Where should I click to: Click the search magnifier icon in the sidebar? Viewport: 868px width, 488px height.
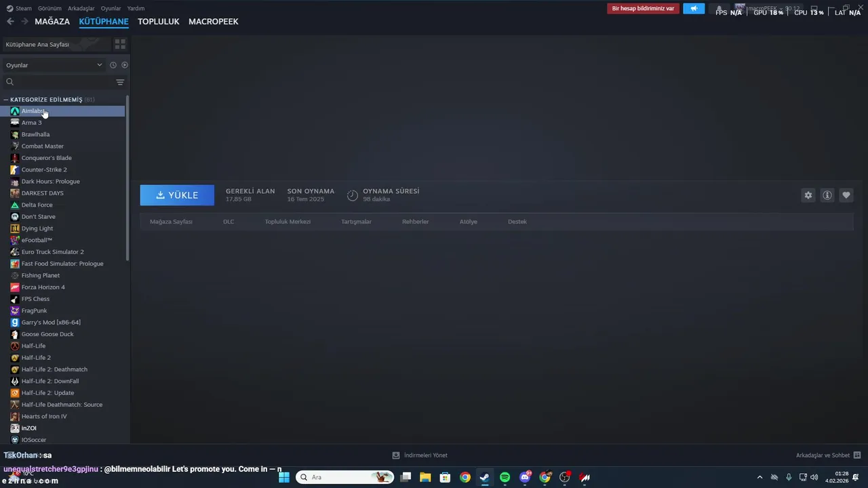point(9,82)
